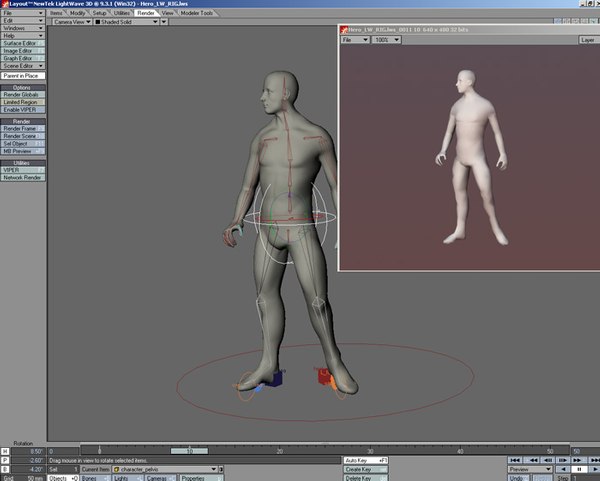Step forward one frame in transport controls
Viewport: 600px width, 481px height.
(562, 460)
